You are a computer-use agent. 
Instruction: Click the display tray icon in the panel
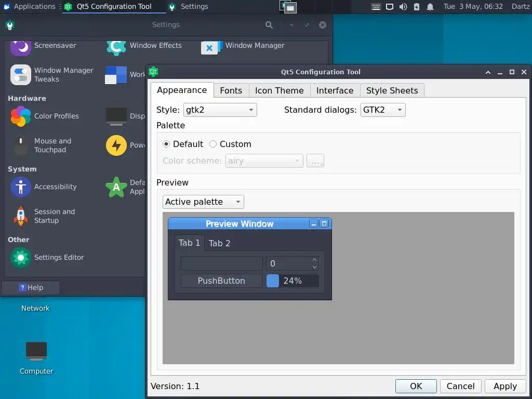pos(390,6)
